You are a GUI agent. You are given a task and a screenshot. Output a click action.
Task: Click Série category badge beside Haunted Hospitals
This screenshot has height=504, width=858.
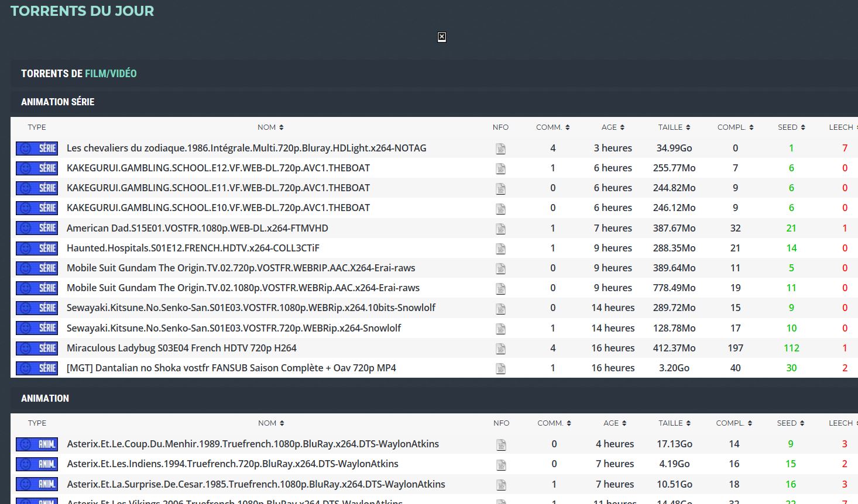point(37,248)
